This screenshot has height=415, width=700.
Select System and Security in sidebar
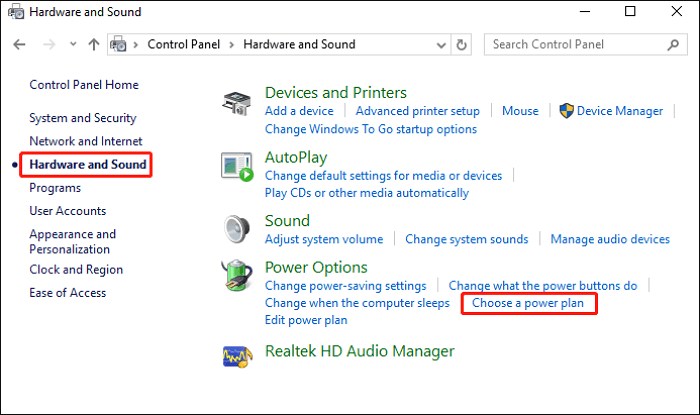(x=82, y=118)
